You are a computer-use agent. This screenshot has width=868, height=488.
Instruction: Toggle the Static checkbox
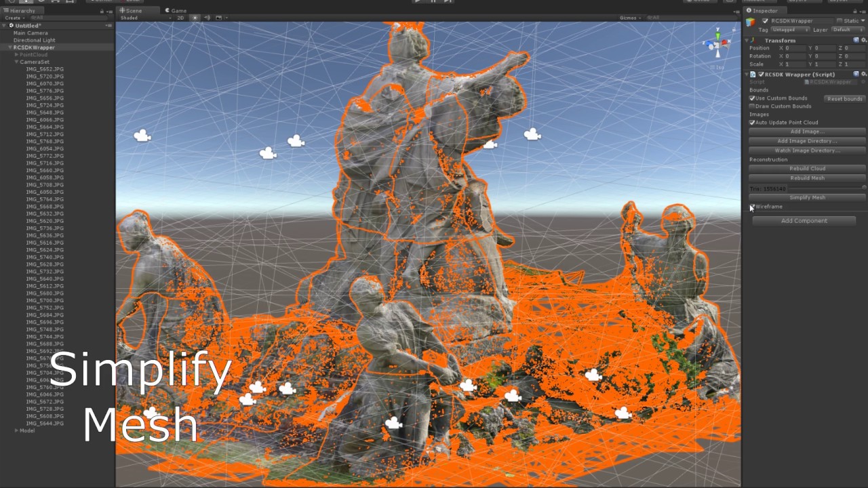coord(839,21)
